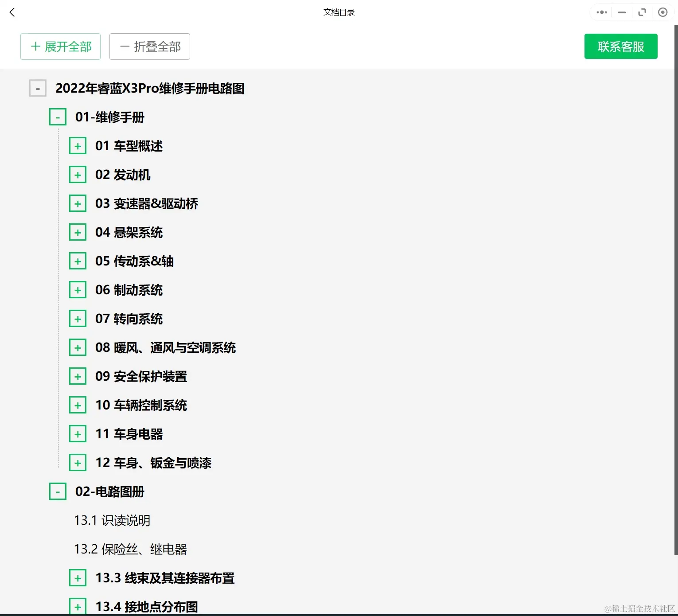Collapse all sections with 折叠全部

click(x=149, y=46)
